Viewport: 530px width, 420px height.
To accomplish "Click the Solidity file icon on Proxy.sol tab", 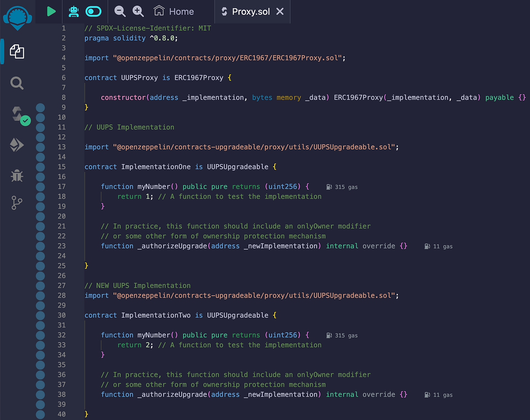I will (225, 11).
